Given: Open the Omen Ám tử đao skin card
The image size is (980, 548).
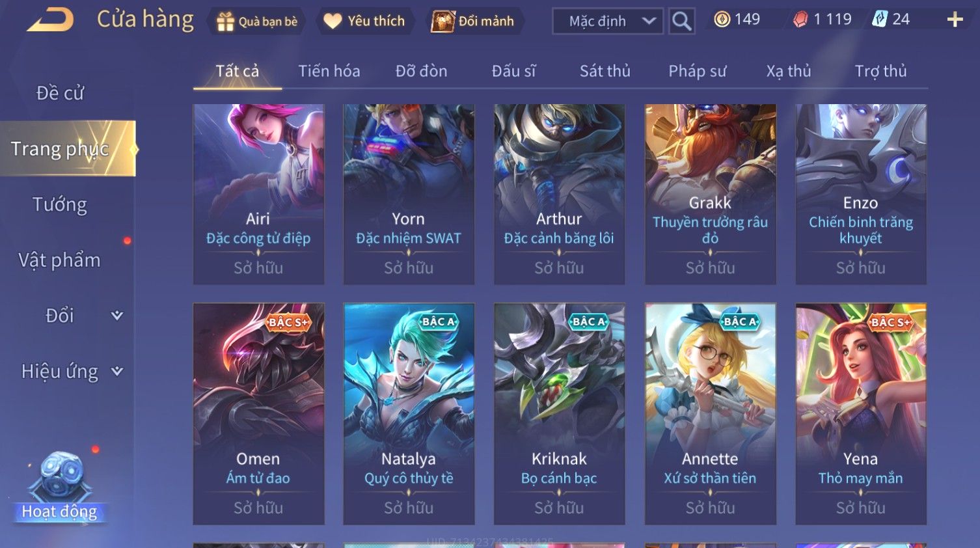Looking at the screenshot, I should point(258,414).
